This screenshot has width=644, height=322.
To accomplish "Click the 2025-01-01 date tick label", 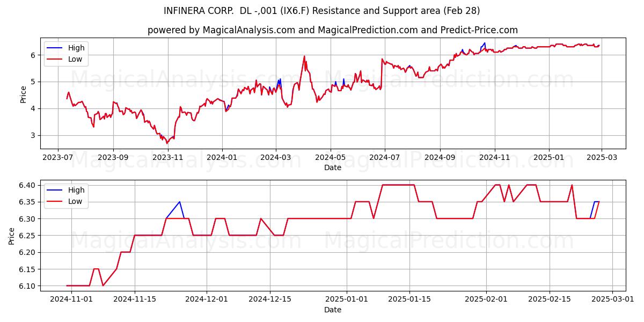I will point(347,300).
